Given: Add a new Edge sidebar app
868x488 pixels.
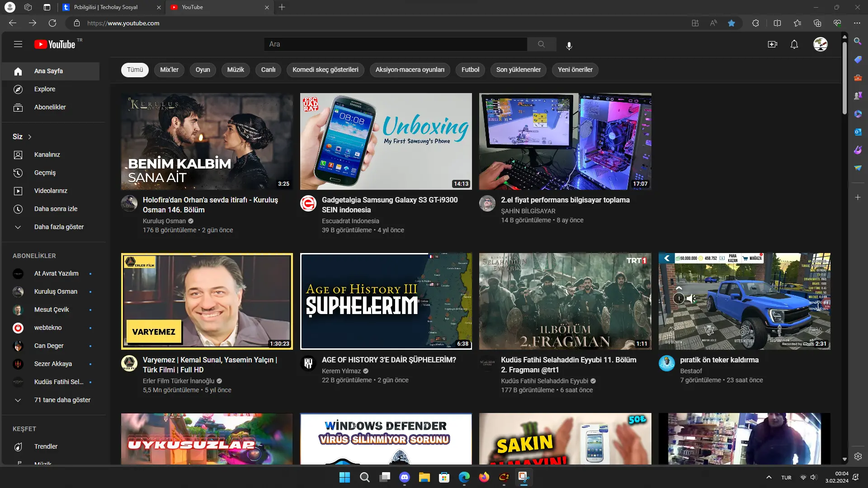Looking at the screenshot, I should (858, 197).
